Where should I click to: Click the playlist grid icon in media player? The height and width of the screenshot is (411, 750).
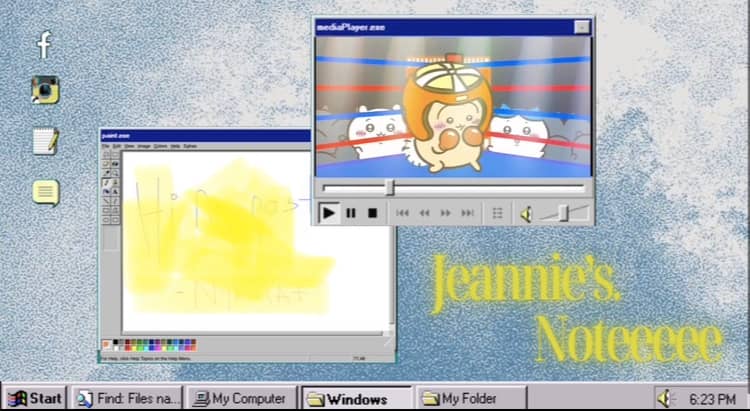(x=497, y=213)
